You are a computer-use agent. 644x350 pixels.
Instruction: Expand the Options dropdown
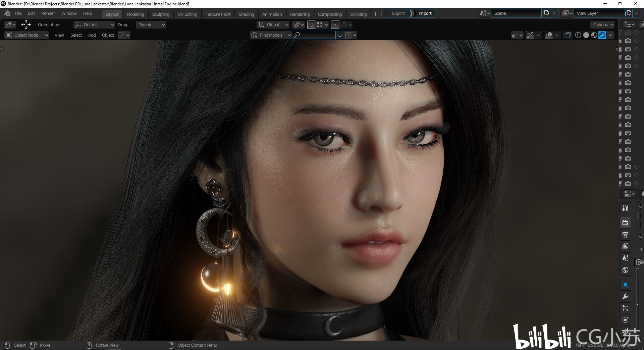(x=603, y=25)
